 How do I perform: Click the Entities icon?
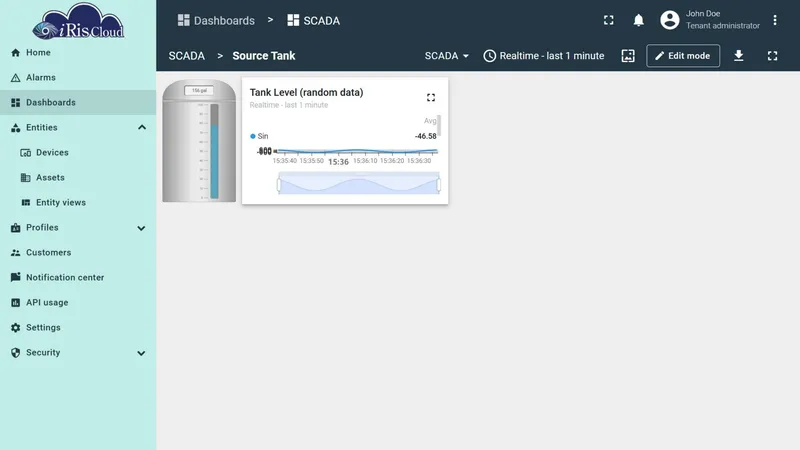pyautogui.click(x=15, y=128)
